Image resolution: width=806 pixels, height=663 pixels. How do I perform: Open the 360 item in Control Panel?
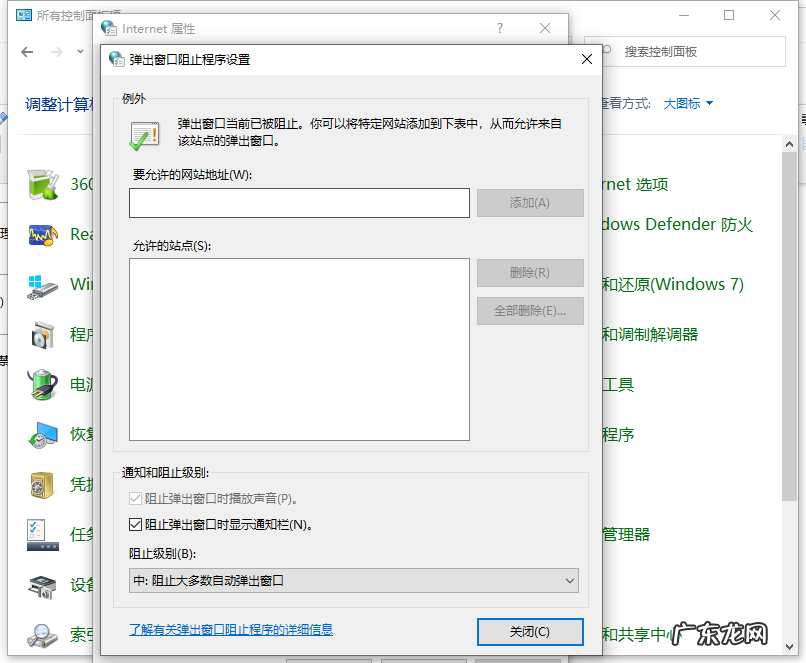42,183
